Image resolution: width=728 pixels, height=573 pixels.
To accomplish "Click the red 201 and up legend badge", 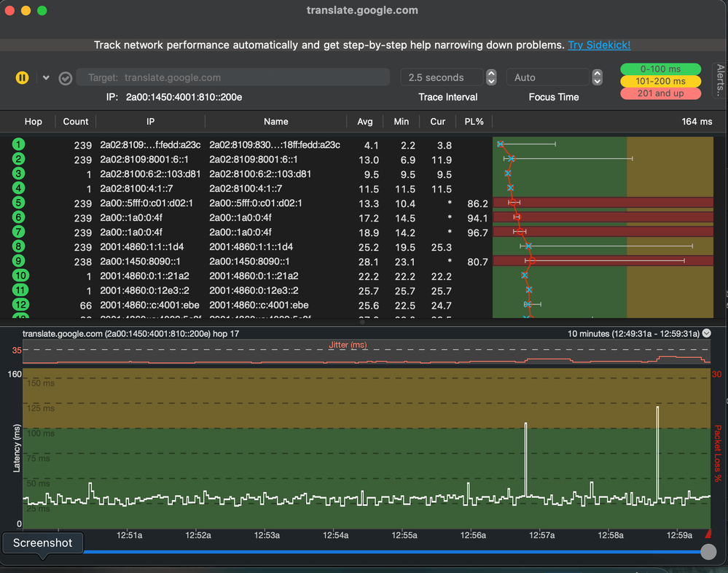I will click(660, 93).
